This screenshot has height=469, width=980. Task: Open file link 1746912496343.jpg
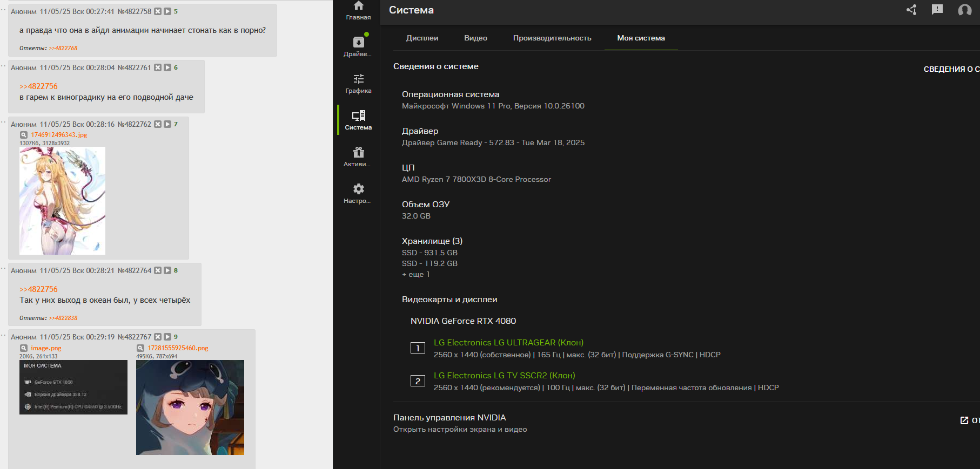59,135
